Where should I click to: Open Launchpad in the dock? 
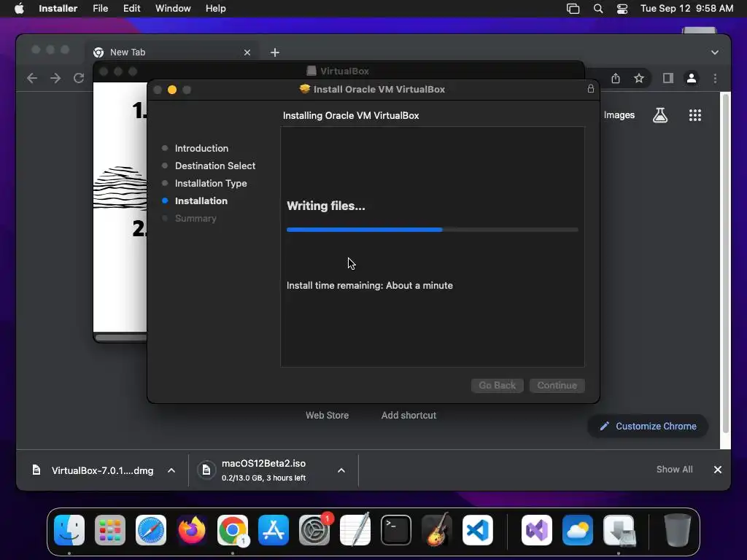coord(110,530)
